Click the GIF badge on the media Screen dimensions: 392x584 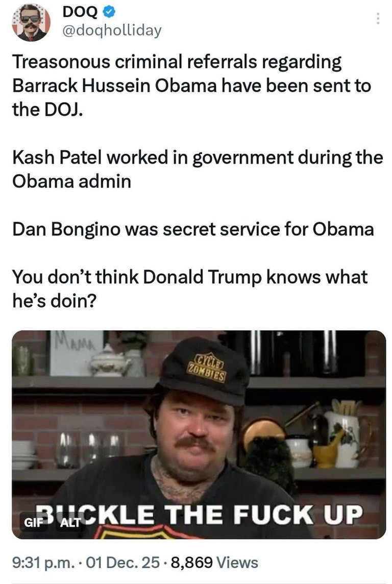[x=32, y=523]
